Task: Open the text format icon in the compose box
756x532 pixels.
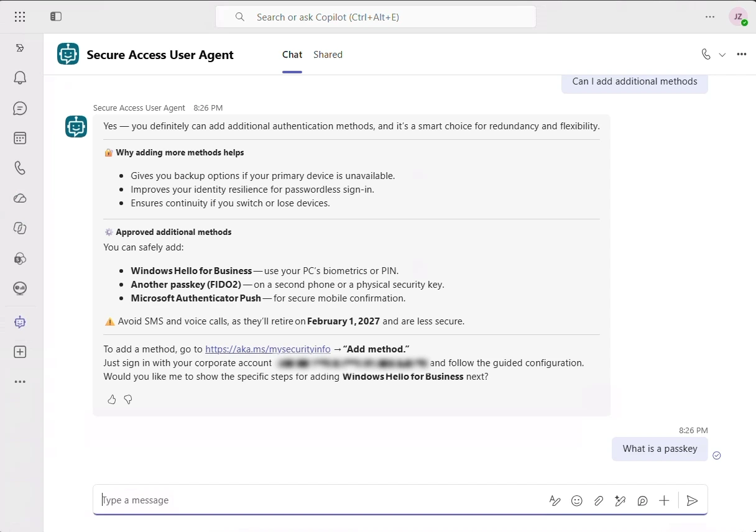Action: click(x=555, y=501)
